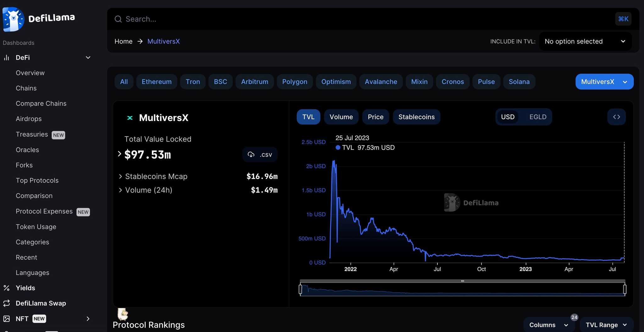The height and width of the screenshot is (332, 644).
Task: Click the Yields percent icon
Action: click(7, 288)
